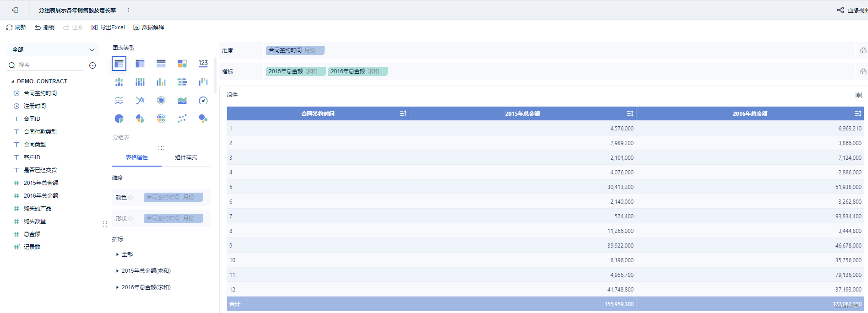Sort the 合同签约时间 column
Viewport: 868px width, 313px height.
click(x=403, y=113)
